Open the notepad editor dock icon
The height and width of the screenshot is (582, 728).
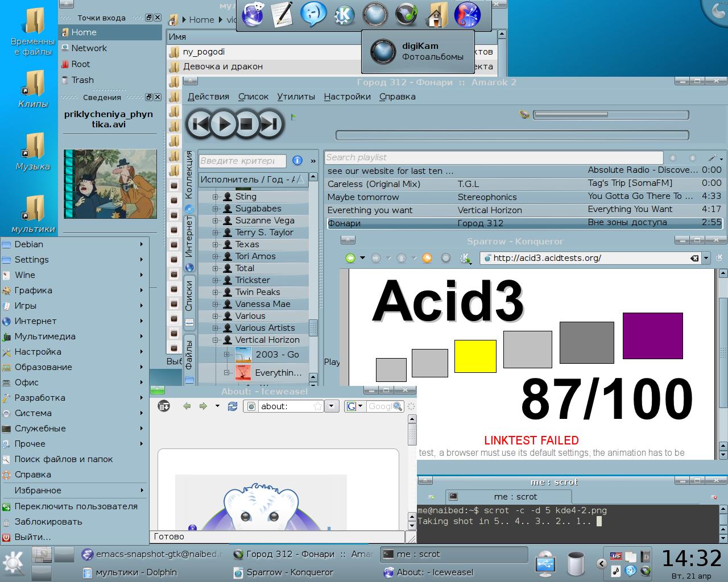pyautogui.click(x=283, y=15)
